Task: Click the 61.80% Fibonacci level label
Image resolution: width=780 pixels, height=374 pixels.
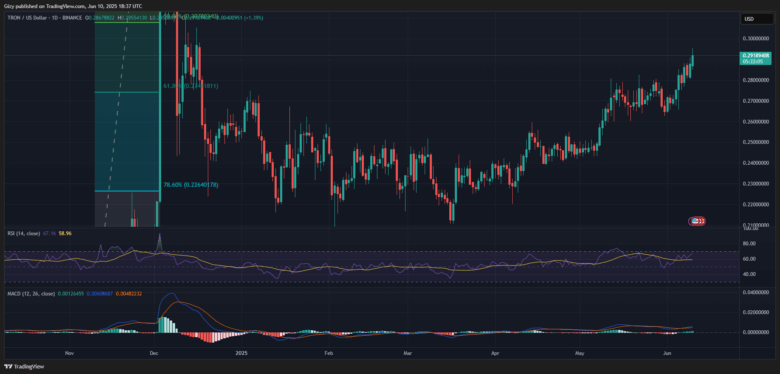Action: tap(190, 86)
